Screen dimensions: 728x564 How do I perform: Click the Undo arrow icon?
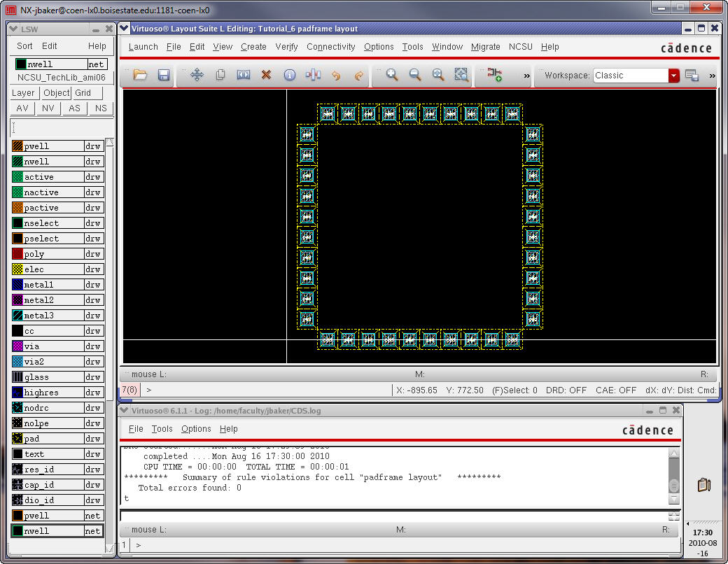pos(336,75)
